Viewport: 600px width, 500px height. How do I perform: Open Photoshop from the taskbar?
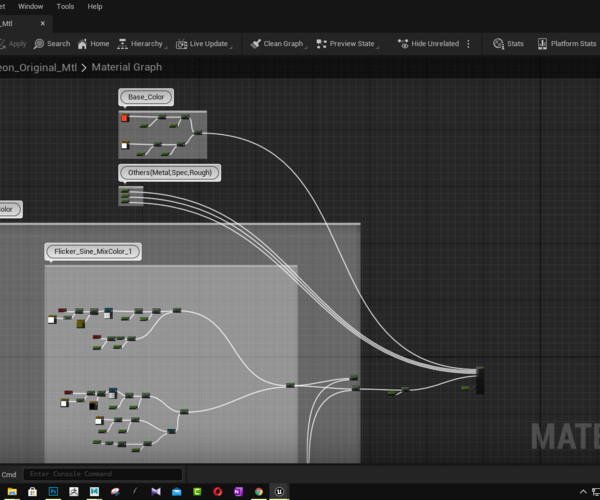(x=53, y=491)
